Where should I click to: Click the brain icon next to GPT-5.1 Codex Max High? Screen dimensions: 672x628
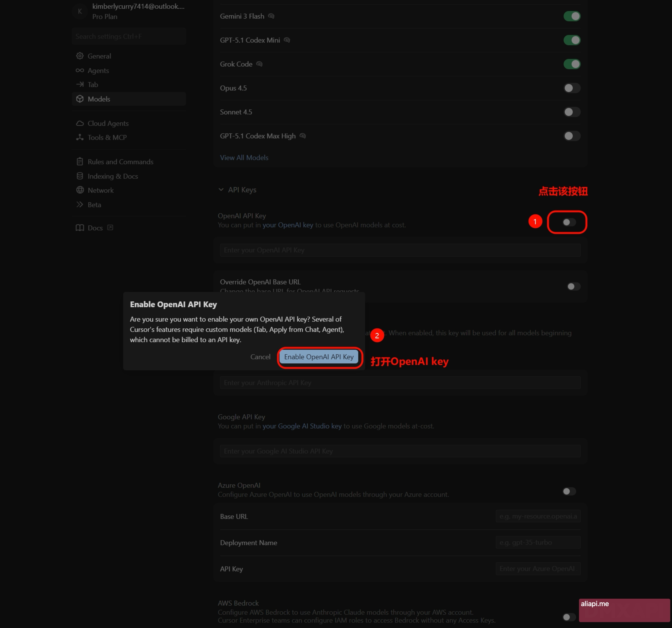coord(303,136)
